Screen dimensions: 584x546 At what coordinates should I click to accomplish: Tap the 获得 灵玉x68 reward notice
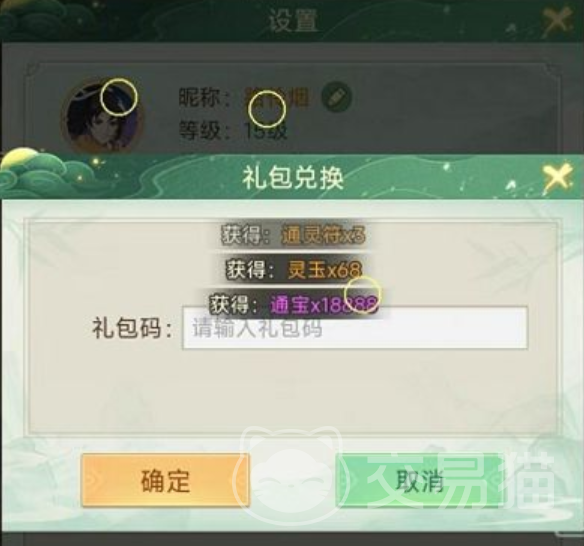tap(293, 269)
